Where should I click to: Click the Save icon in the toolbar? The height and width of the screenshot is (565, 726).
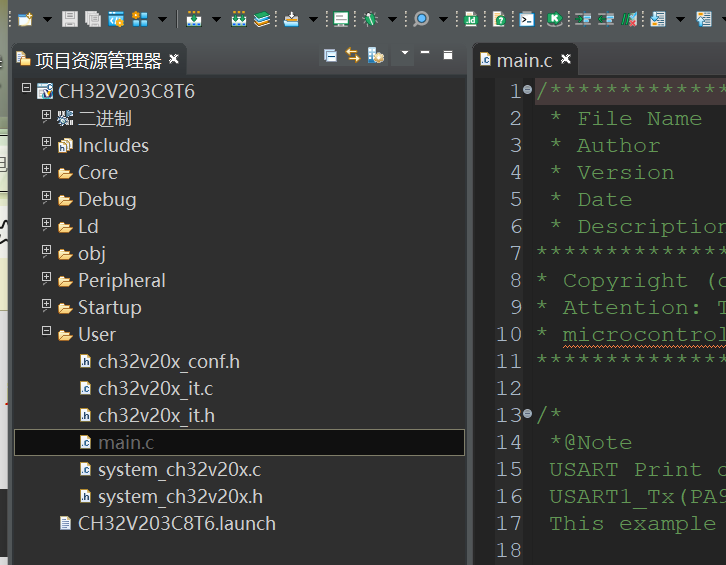click(69, 19)
